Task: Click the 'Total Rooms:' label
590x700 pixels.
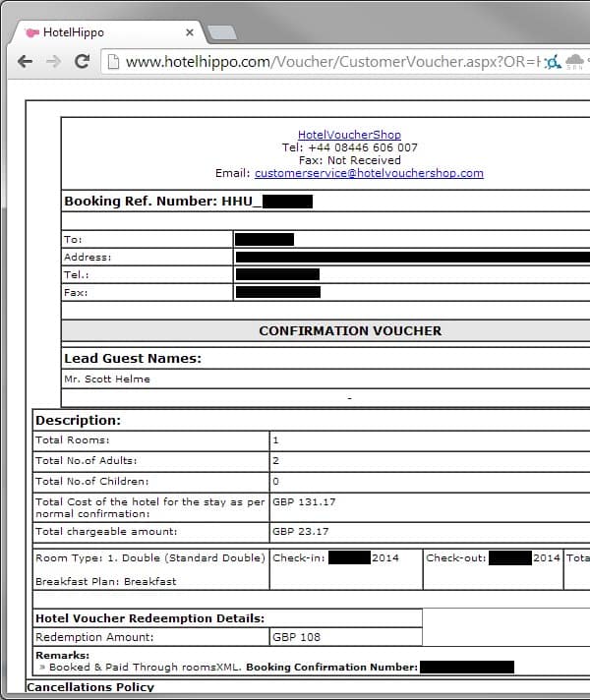Action: click(73, 440)
